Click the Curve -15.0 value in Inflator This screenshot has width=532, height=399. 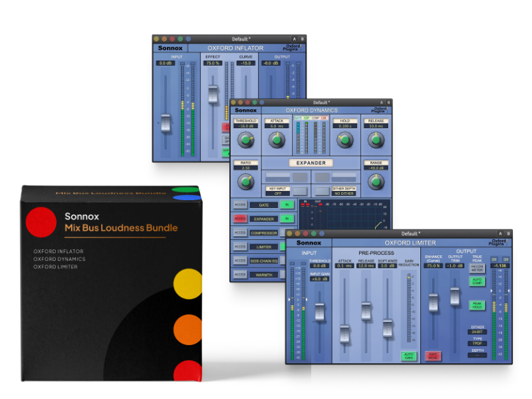tap(245, 63)
